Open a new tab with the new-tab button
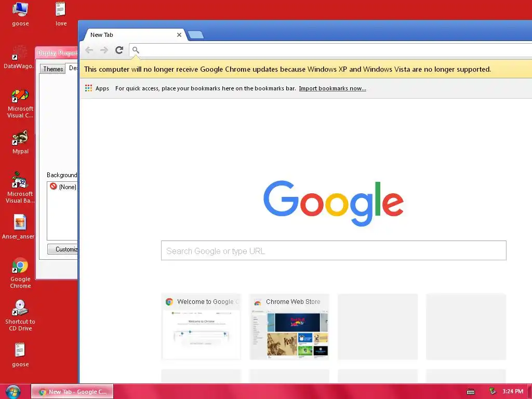 (x=196, y=35)
